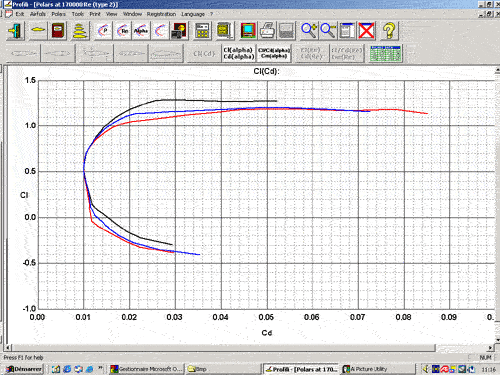Click the Démarrer start button
Screen dimensions: 500x375
pyautogui.click(x=24, y=369)
